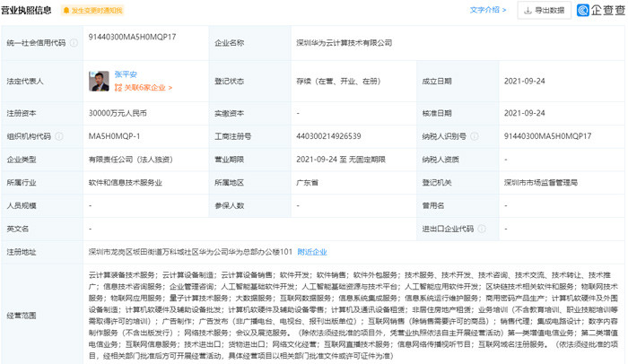Screen dimensions: 628x364
Task: Select registration status 存续（在营、开业、在册）
Action: tap(338, 82)
